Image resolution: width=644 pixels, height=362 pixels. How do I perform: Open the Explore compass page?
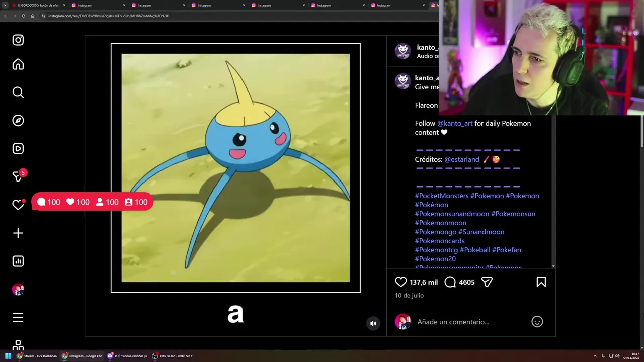pyautogui.click(x=18, y=121)
